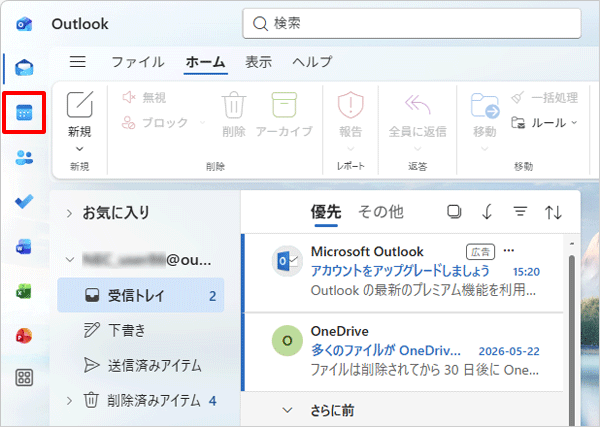This screenshot has width=600, height=427.
Task: Create a new mail with 新規 icon
Action: (80, 104)
